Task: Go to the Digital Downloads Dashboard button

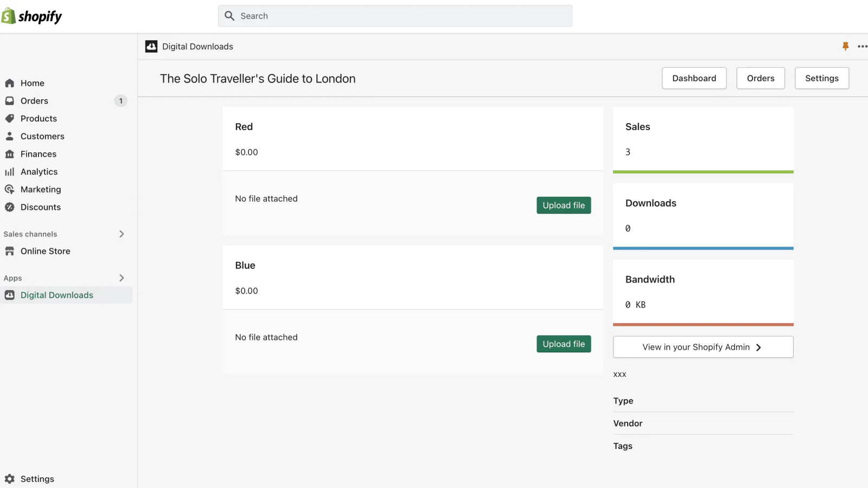Action: (694, 78)
